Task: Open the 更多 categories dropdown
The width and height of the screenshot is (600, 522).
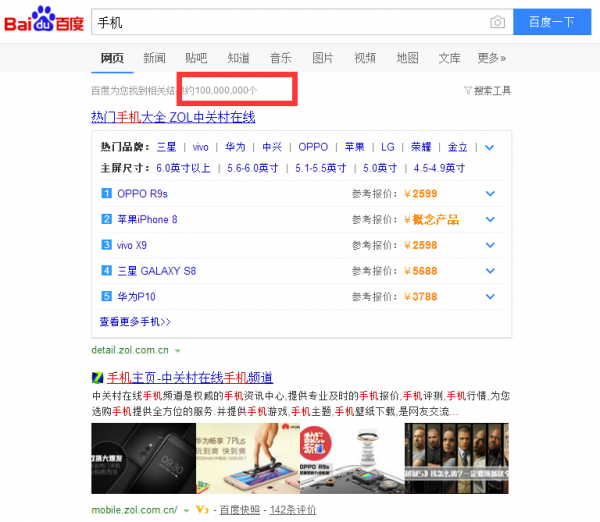Action: [x=491, y=58]
